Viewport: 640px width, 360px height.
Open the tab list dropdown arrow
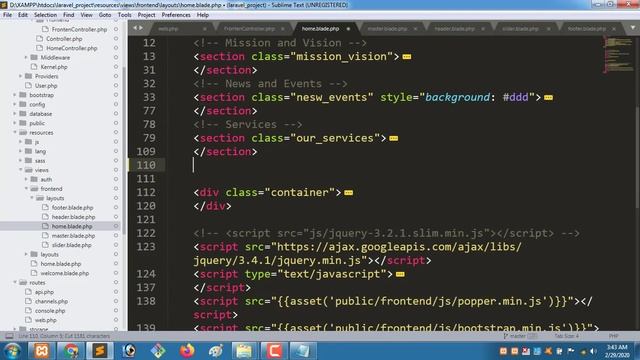point(633,28)
